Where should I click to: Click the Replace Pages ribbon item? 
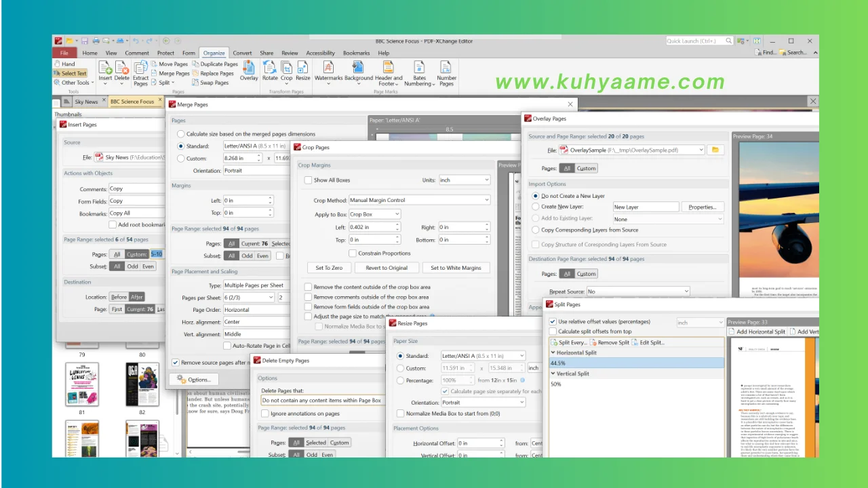(x=213, y=73)
